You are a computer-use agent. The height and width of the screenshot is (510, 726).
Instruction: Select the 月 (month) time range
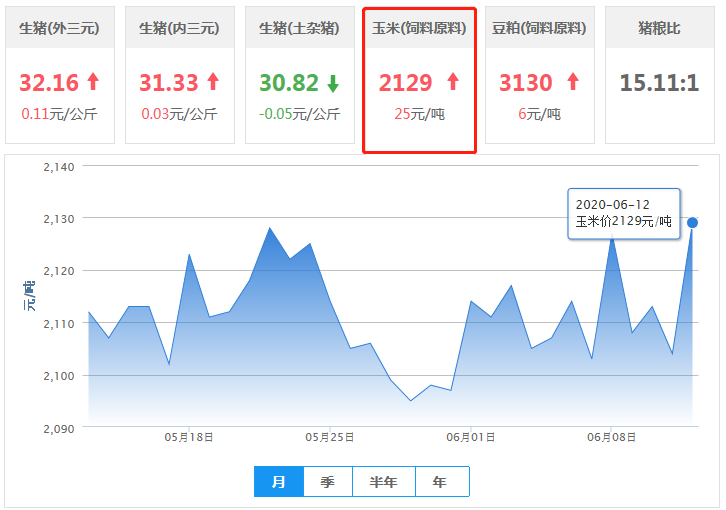279,482
